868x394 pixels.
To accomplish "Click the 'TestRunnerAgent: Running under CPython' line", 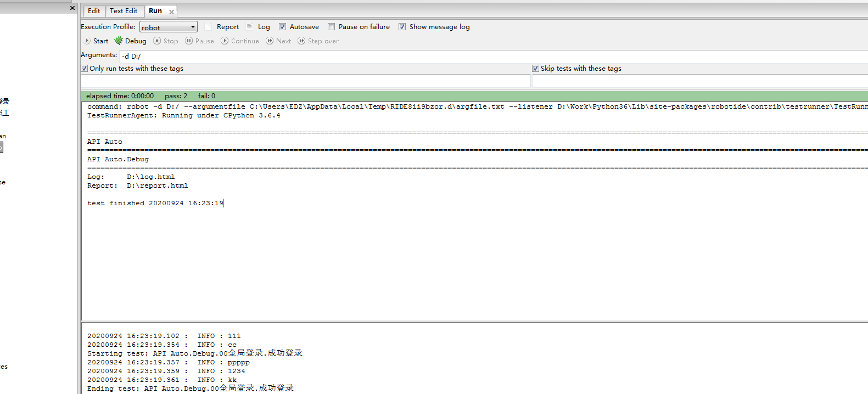I will click(184, 115).
